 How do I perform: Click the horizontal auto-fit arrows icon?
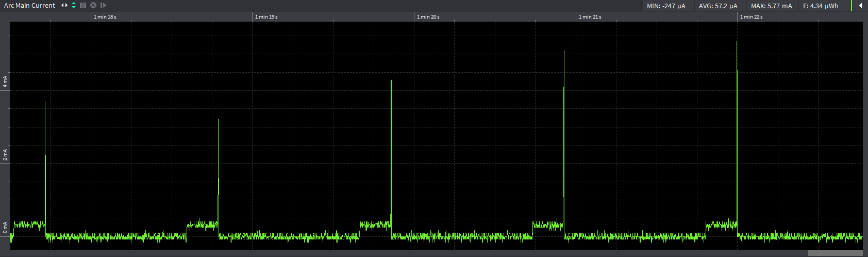[x=64, y=5]
